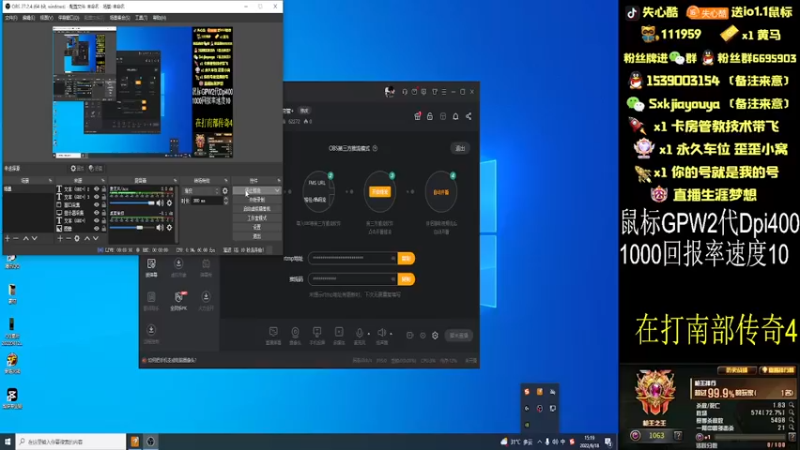Open the 停靠窗口 menu in OBS

point(68,18)
